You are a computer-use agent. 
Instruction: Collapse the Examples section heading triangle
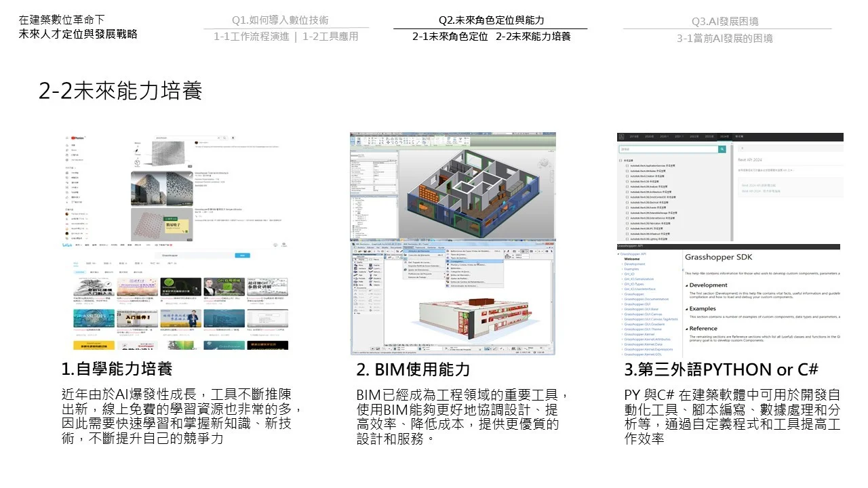(x=686, y=308)
